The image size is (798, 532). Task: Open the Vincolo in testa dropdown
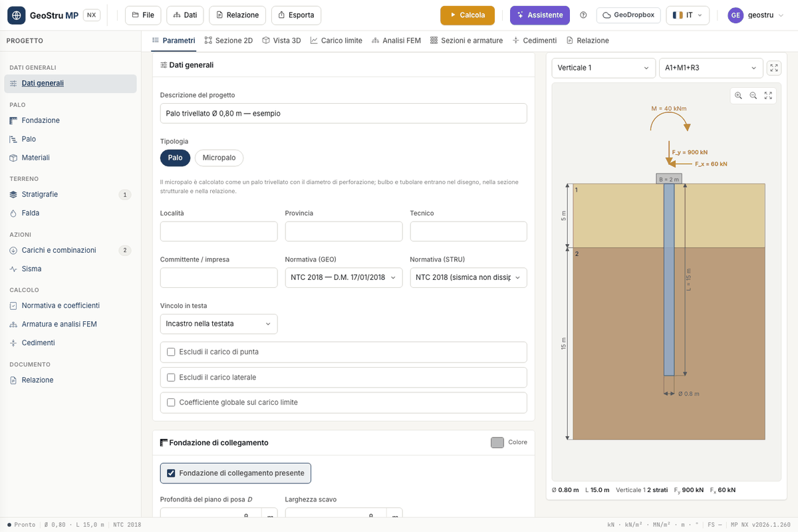pos(219,324)
